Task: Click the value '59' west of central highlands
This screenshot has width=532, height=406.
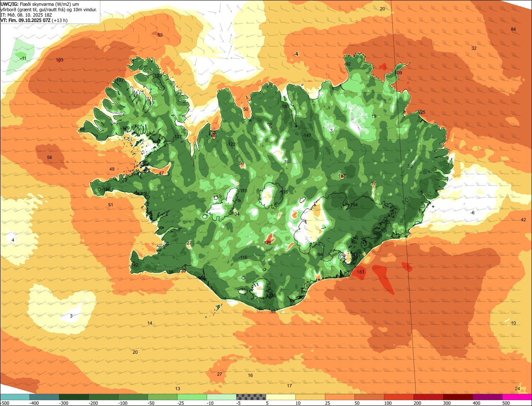Action: click(x=242, y=164)
